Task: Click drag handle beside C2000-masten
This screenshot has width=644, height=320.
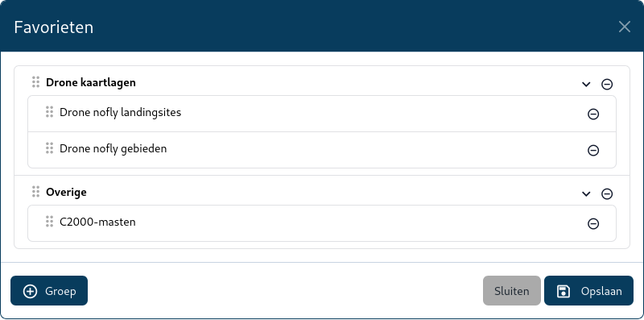Action: pyautogui.click(x=50, y=221)
